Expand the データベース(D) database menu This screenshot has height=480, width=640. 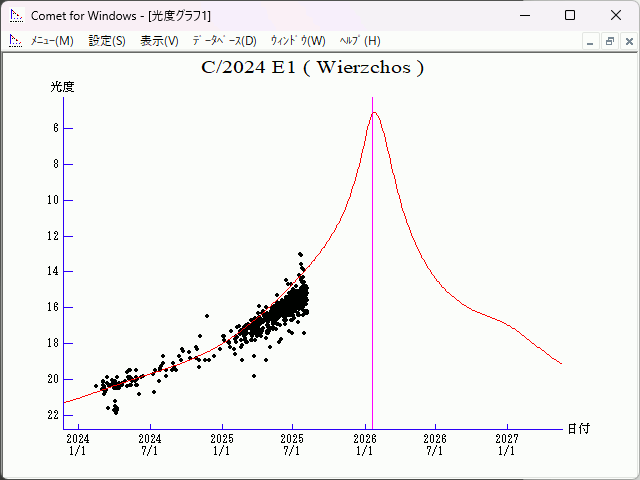click(x=224, y=41)
